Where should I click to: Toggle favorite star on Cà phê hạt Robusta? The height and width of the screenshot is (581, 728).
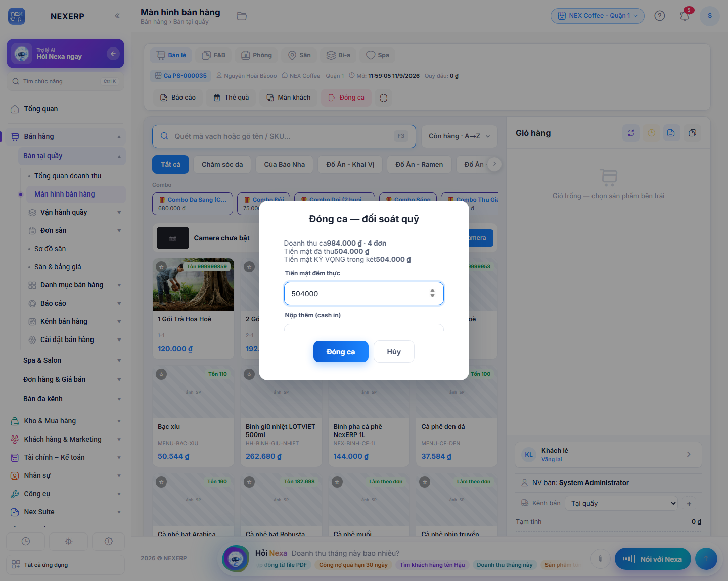click(x=249, y=482)
